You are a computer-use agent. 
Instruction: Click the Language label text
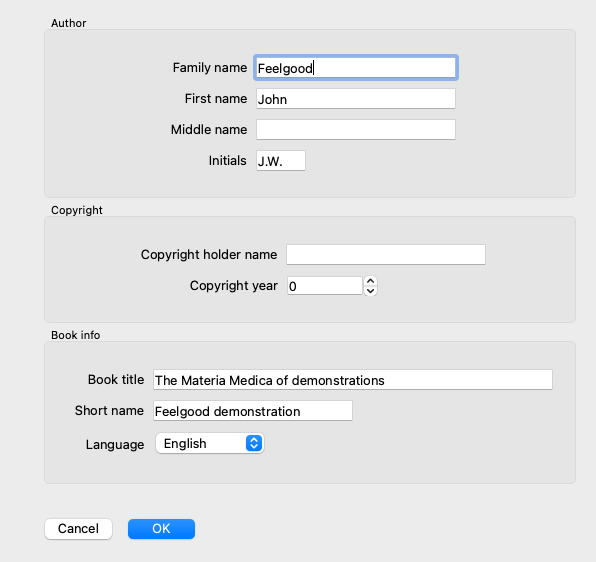click(x=115, y=445)
